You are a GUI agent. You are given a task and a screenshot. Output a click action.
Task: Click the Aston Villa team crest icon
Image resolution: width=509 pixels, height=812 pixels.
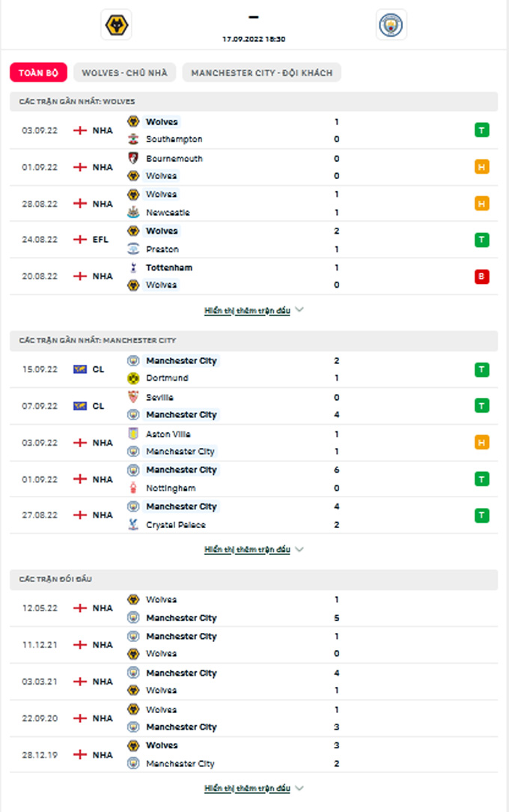(133, 434)
